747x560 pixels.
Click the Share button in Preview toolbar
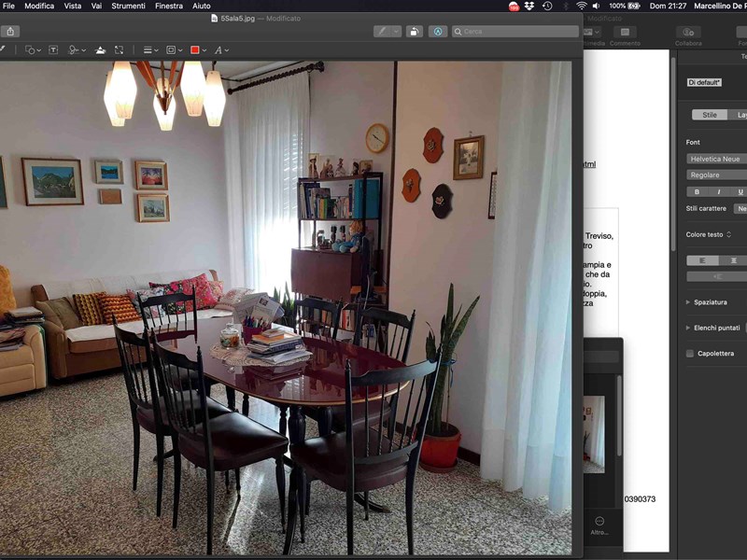[11, 31]
